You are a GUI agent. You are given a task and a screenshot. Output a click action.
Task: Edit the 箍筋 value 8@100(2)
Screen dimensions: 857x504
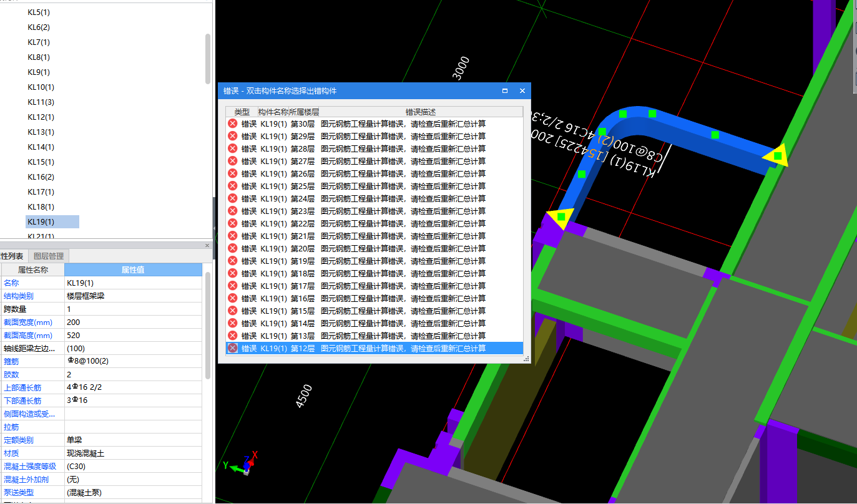click(x=133, y=362)
